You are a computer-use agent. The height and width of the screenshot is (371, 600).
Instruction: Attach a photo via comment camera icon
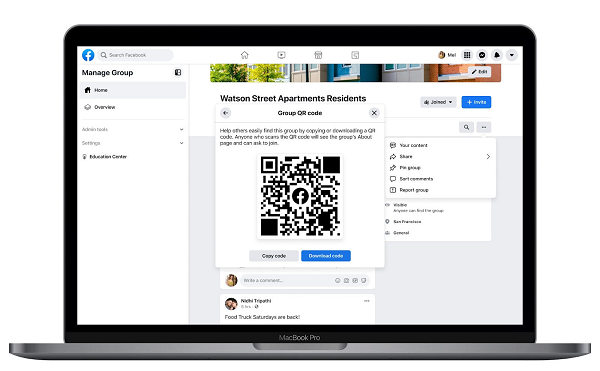coord(346,280)
